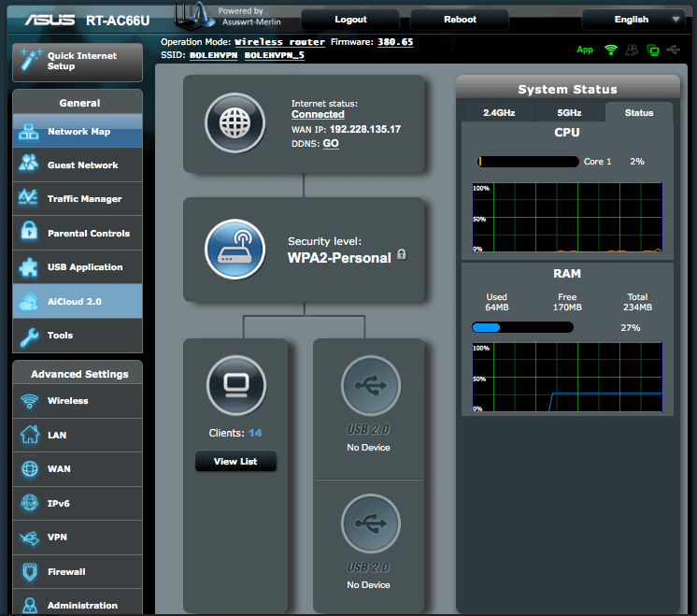Image resolution: width=697 pixels, height=616 pixels.
Task: Click the Tools wrench icon
Action: 29,337
